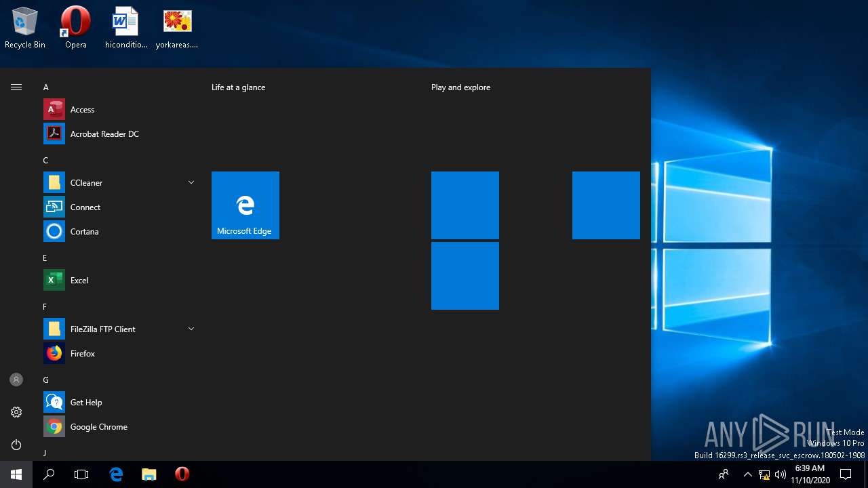
Task: Click the rightmost blank blue tile
Action: point(606,205)
